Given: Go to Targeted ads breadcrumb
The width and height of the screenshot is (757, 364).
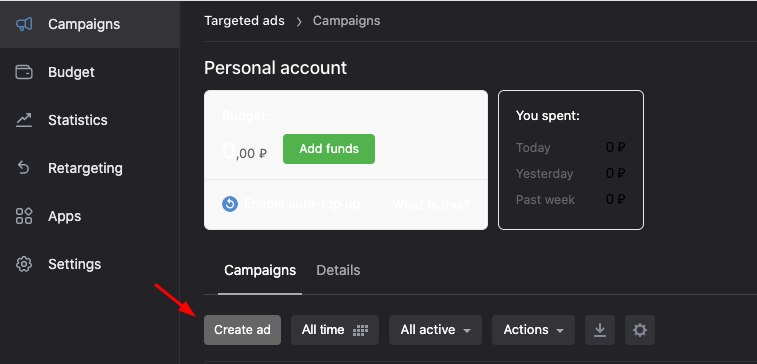Looking at the screenshot, I should 244,21.
